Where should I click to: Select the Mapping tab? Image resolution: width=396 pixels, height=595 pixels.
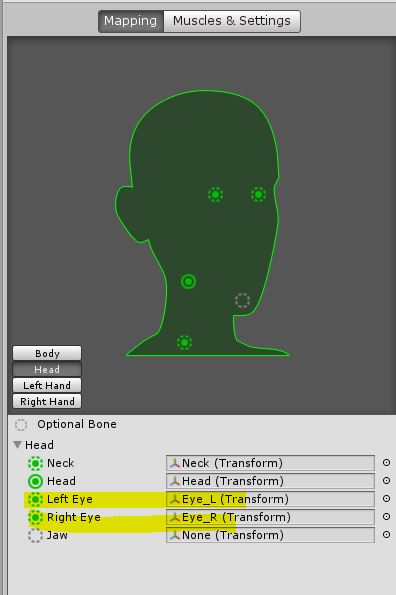pyautogui.click(x=131, y=21)
